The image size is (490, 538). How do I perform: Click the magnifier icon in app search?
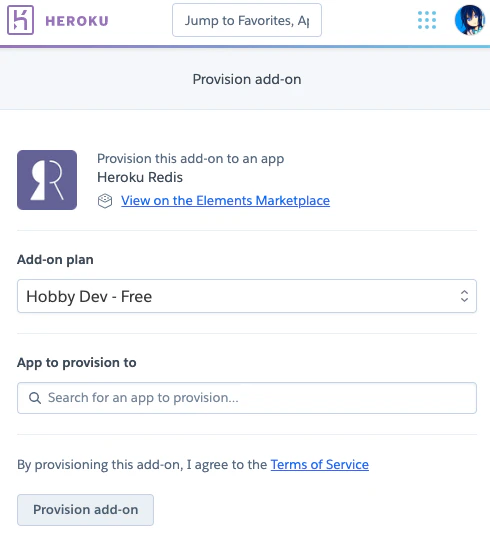pos(35,398)
